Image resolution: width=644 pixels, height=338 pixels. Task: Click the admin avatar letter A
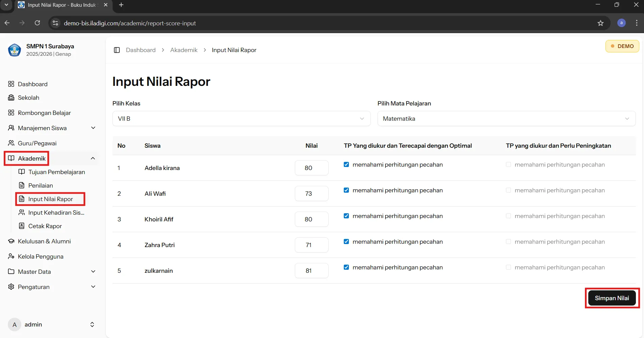15,324
